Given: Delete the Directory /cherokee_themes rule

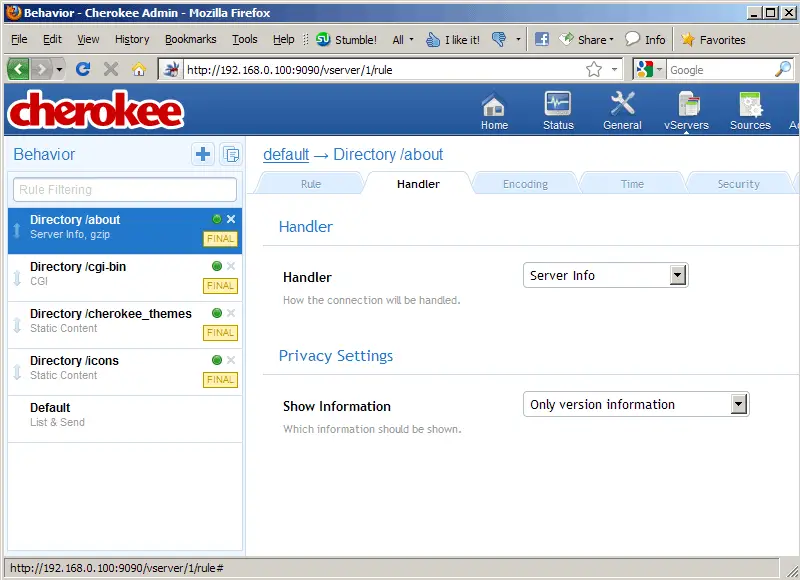Looking at the screenshot, I should 231,313.
